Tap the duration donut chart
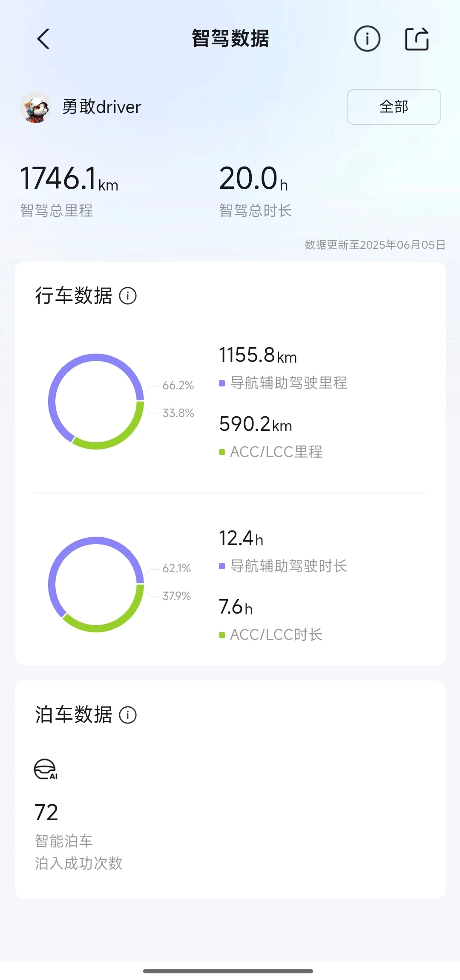The width and height of the screenshot is (460, 980). 96,585
